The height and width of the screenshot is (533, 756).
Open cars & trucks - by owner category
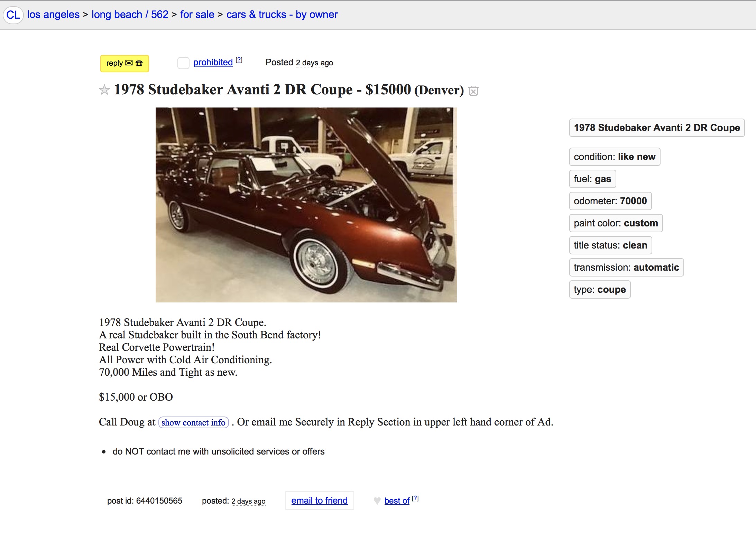coord(282,15)
